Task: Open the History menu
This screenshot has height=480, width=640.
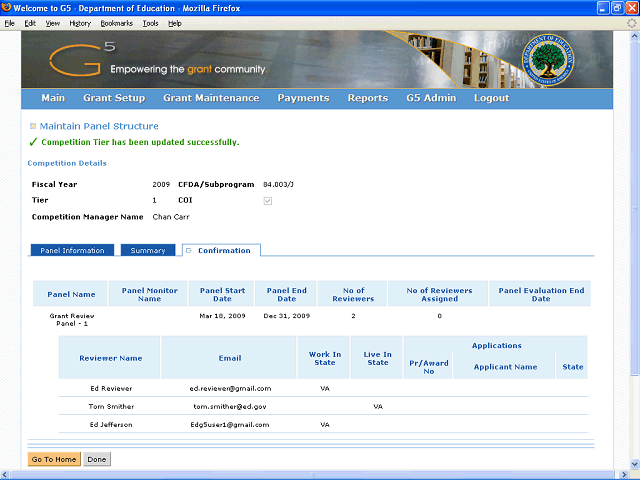Action: click(80, 22)
